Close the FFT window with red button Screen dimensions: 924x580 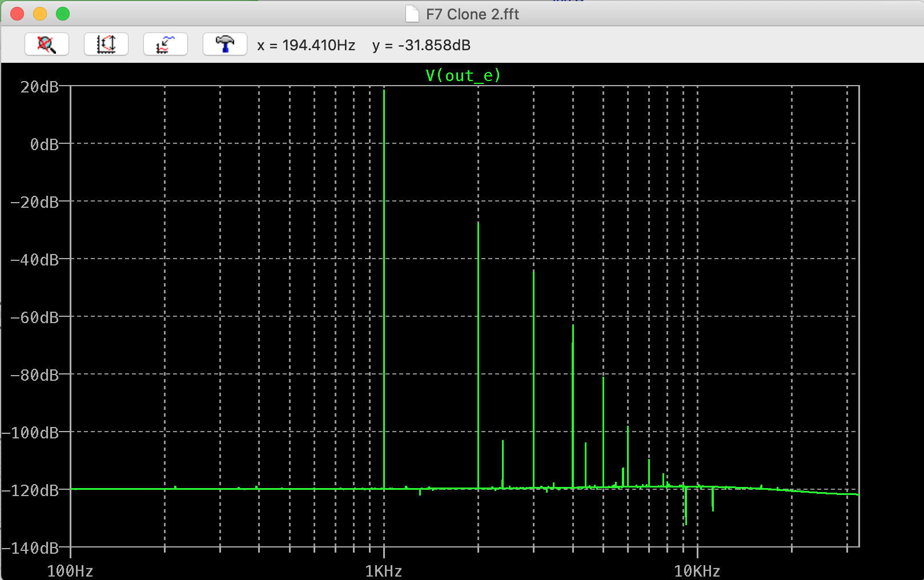[x=17, y=14]
